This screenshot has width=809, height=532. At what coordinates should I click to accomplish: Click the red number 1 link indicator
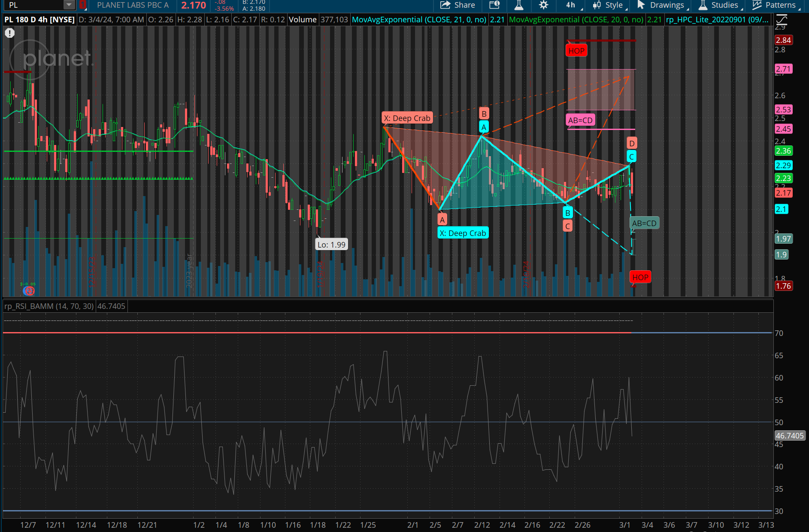click(x=83, y=5)
